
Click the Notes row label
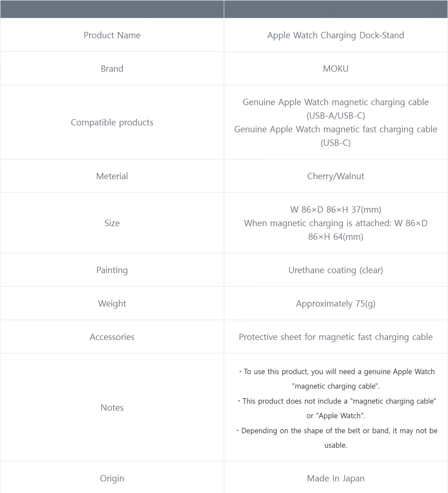[x=112, y=408]
